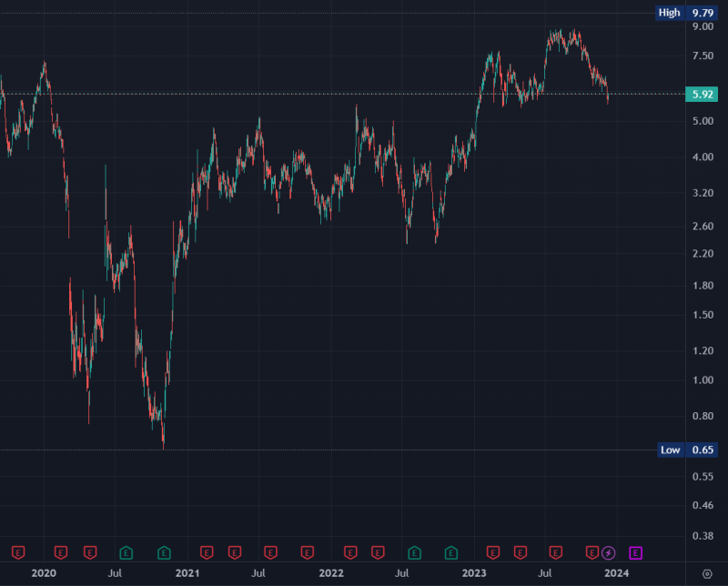Image resolution: width=728 pixels, height=586 pixels.
Task: Click the 2023 label on time axis
Action: [474, 572]
